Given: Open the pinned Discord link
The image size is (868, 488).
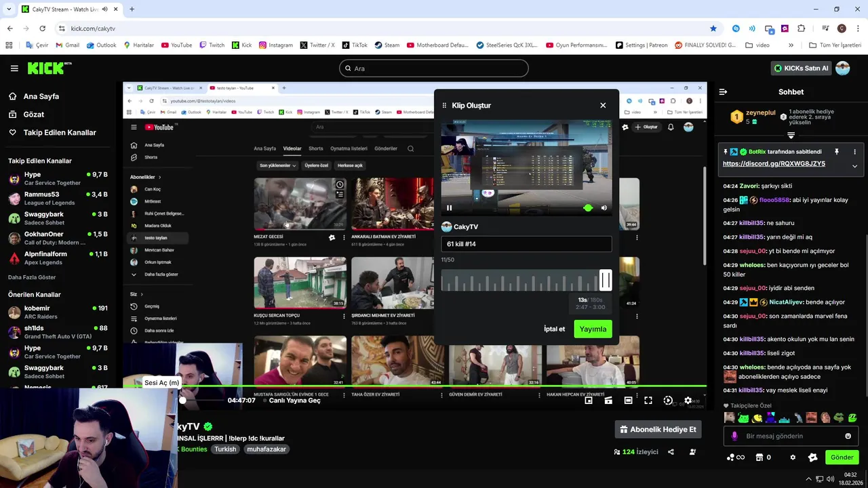Looking at the screenshot, I should click(x=774, y=164).
